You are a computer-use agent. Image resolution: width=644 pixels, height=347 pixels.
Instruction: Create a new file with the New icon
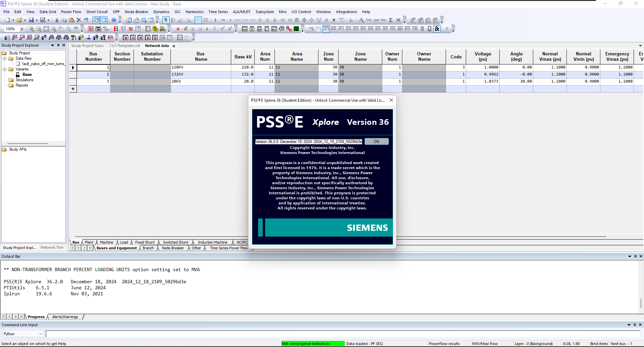pyautogui.click(x=8, y=20)
